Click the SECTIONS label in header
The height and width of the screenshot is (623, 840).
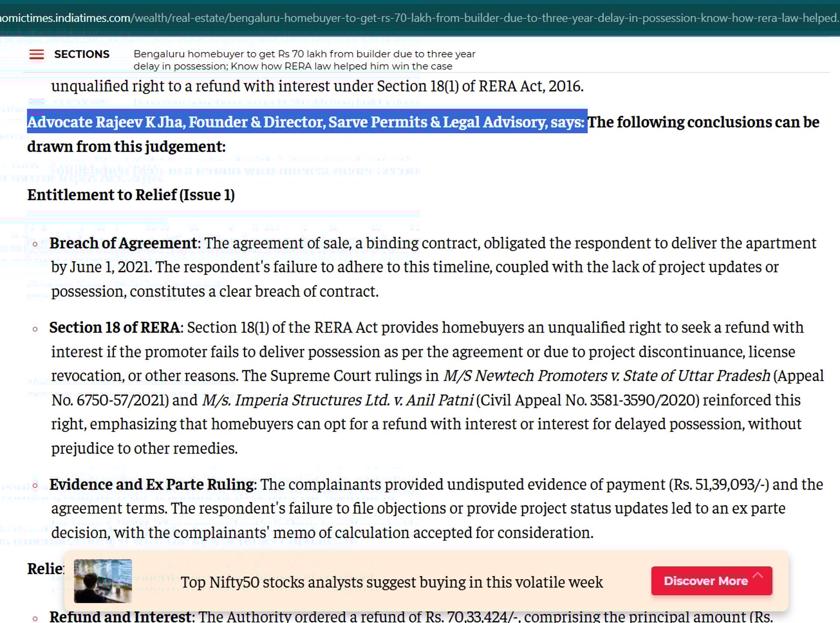coord(81,54)
